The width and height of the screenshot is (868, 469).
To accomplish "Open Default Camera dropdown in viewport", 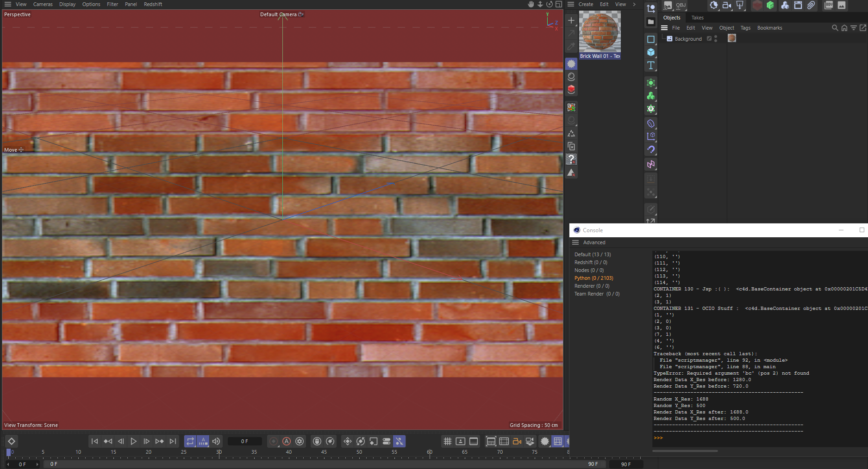I will [x=281, y=14].
